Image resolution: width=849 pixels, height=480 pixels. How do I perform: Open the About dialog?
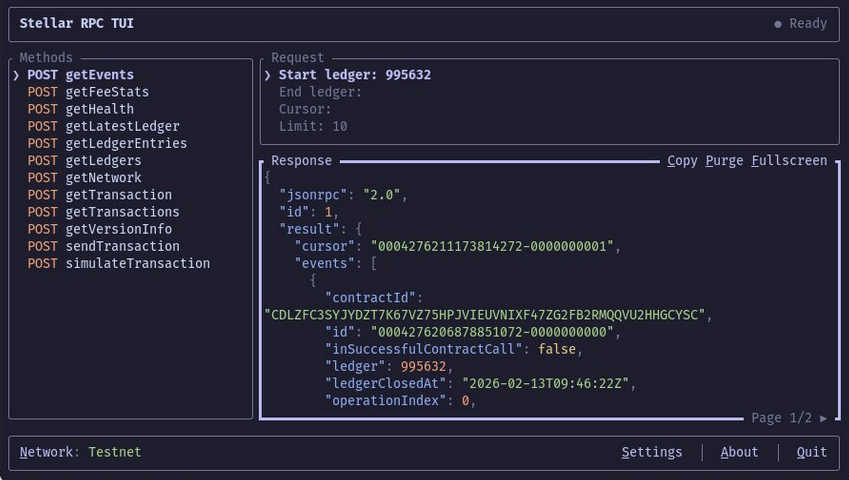pyautogui.click(x=739, y=452)
